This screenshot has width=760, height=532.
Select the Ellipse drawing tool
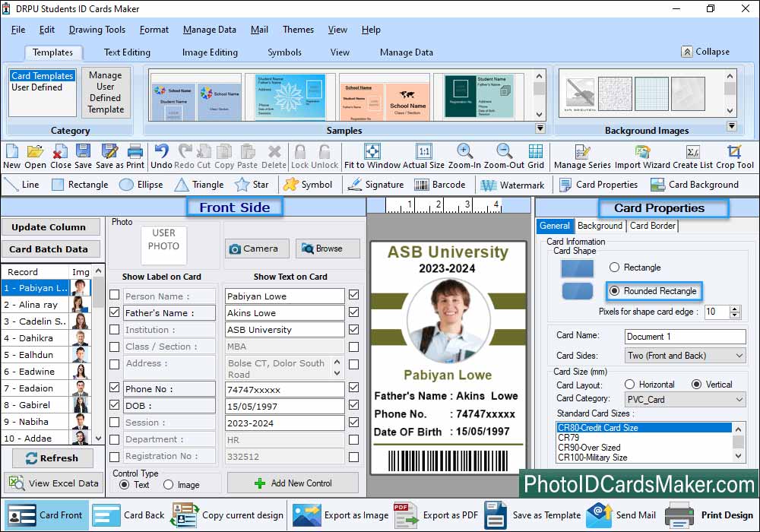click(x=141, y=185)
